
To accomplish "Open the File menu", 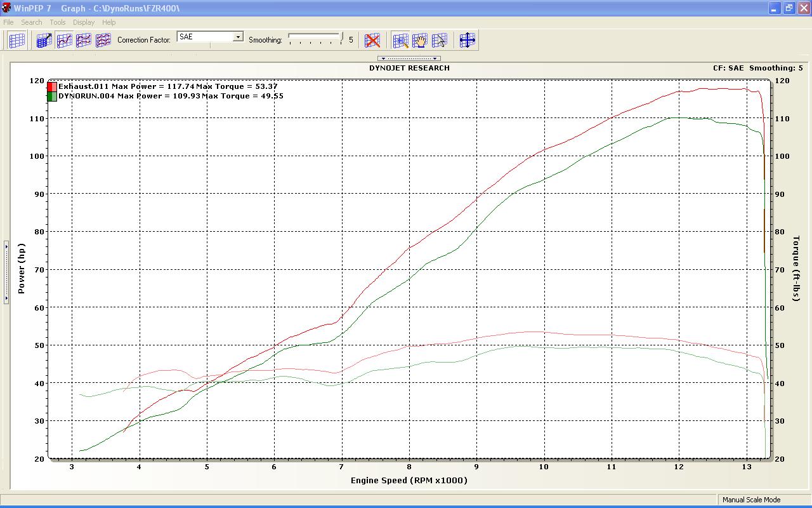I will click(x=8, y=22).
